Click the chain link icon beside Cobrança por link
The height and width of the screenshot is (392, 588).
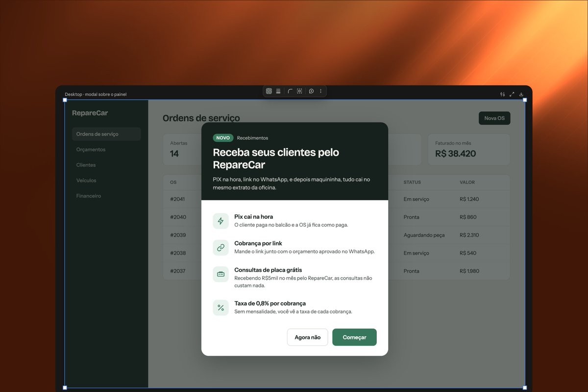[220, 248]
